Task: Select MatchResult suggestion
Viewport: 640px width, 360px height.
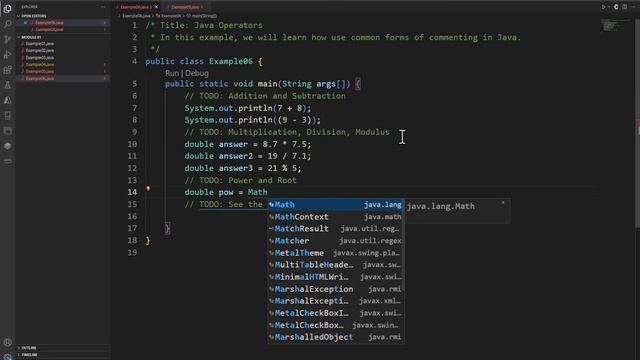Action: (x=336, y=229)
